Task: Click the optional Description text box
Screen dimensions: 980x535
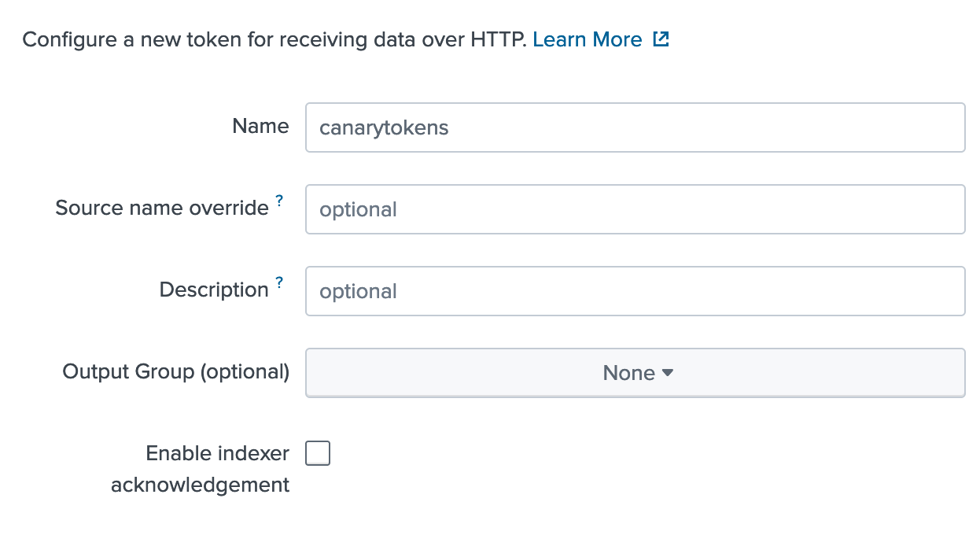Action: click(x=551, y=291)
